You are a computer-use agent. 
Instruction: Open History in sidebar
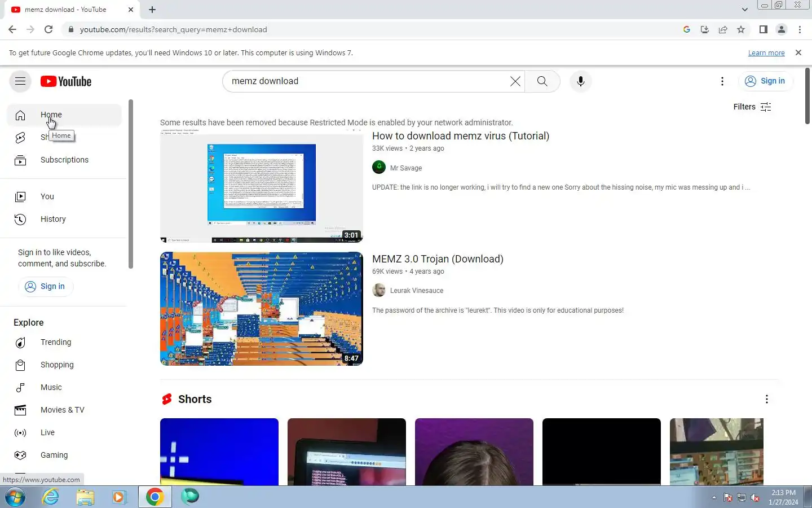click(x=64, y=219)
